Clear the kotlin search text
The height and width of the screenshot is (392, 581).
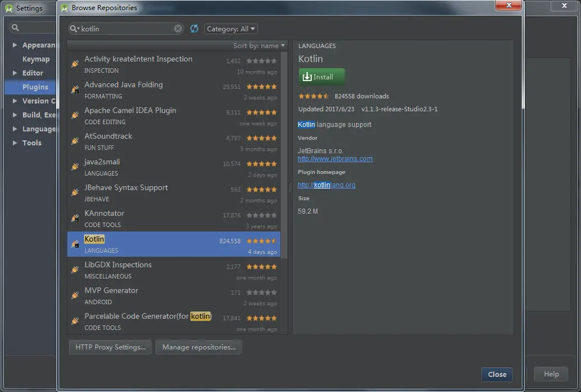[x=178, y=29]
